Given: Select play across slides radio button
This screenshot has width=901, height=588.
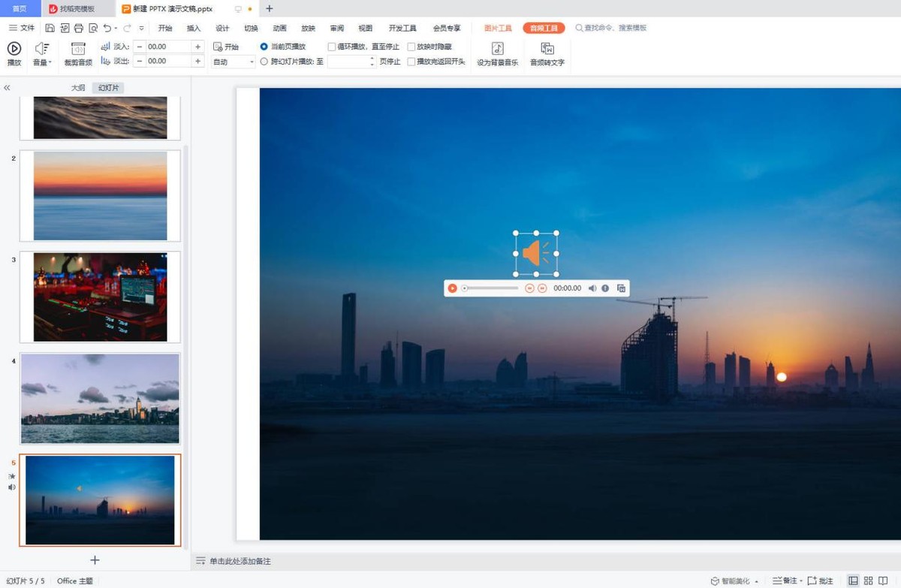Looking at the screenshot, I should (264, 62).
